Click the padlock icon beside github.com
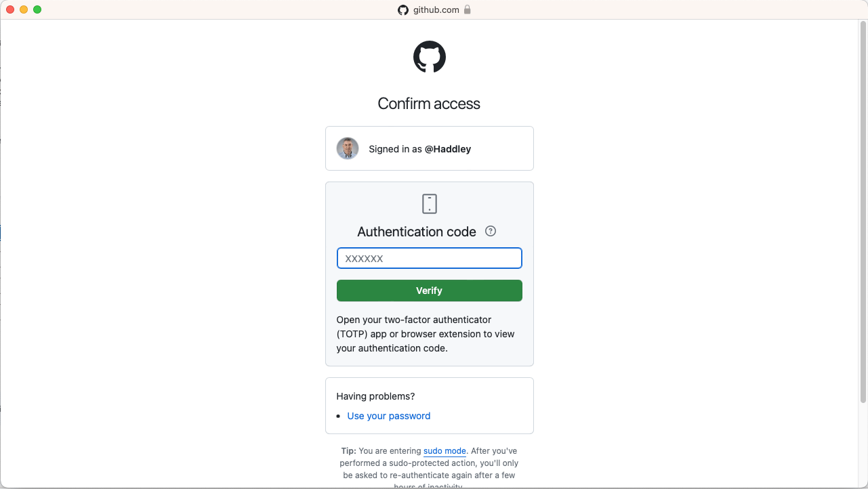This screenshot has height=489, width=868. tap(467, 9)
